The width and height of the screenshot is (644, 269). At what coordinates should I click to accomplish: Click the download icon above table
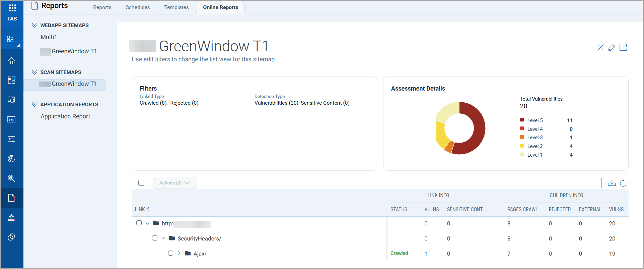[x=612, y=183]
